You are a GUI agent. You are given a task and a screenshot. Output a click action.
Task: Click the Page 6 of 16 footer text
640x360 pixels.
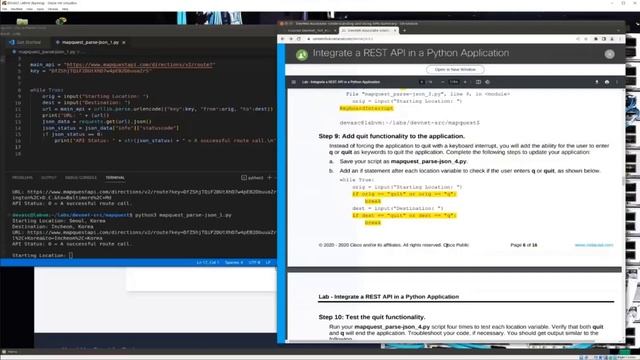click(x=524, y=245)
